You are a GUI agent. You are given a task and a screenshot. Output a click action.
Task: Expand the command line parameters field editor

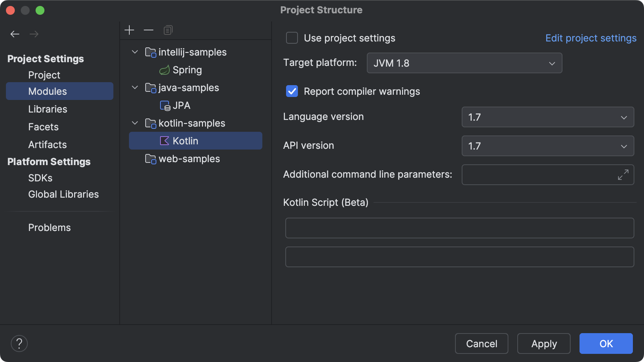click(x=623, y=175)
